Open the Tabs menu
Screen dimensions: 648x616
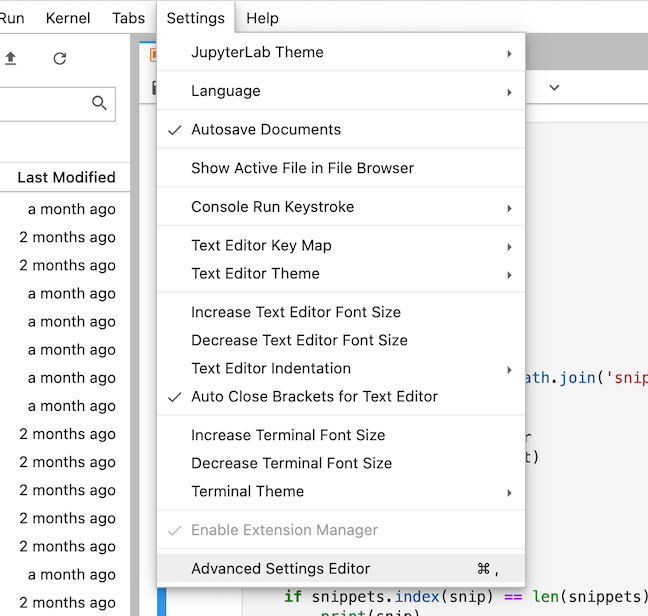pos(129,18)
